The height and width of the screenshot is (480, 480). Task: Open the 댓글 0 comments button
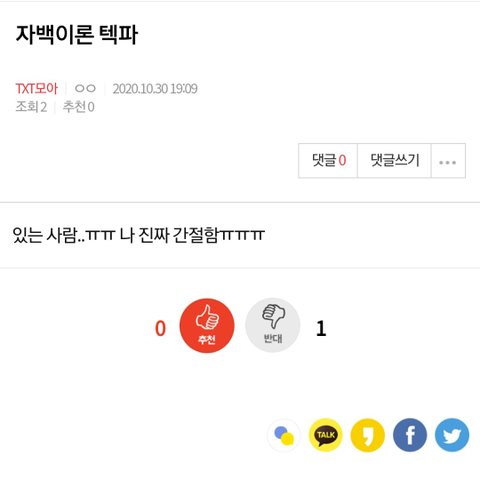point(328,161)
